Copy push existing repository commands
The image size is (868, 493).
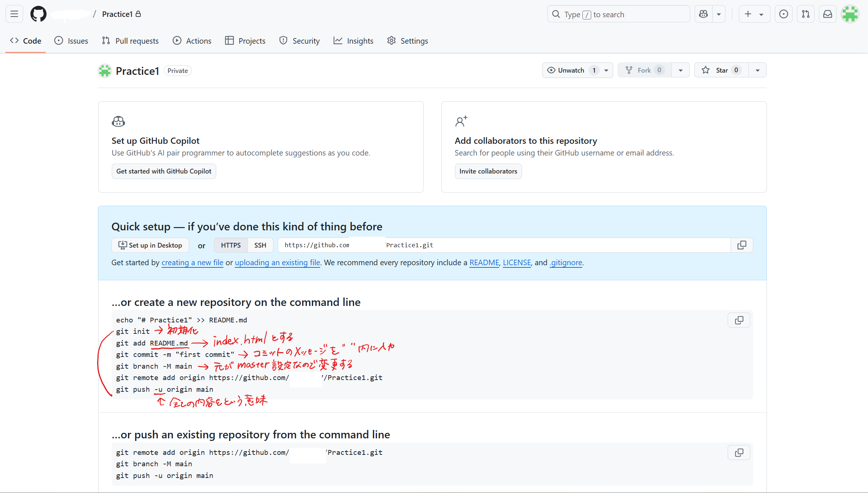tap(739, 453)
